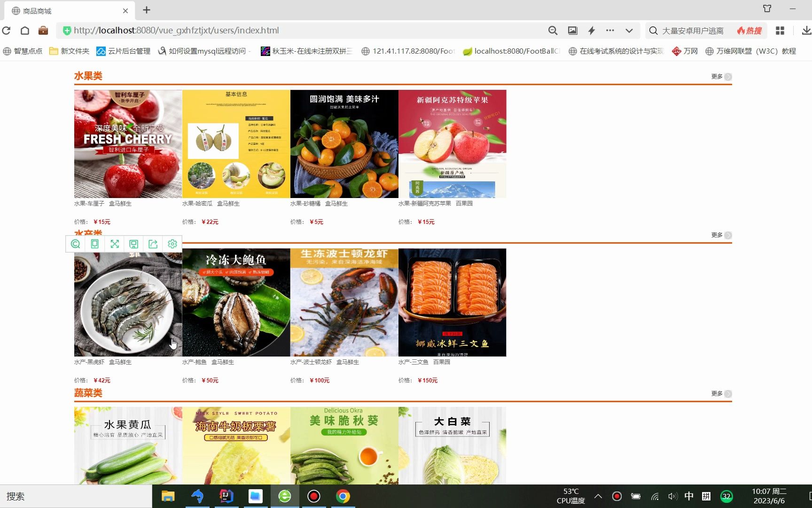Open the 哈密瓜 product image
This screenshot has height=508, width=812.
(x=236, y=144)
